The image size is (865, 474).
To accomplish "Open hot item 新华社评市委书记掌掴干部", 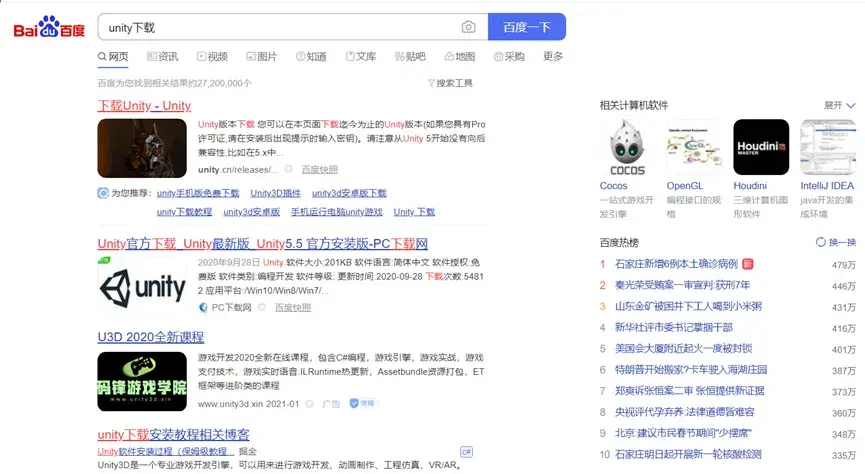I will click(674, 328).
